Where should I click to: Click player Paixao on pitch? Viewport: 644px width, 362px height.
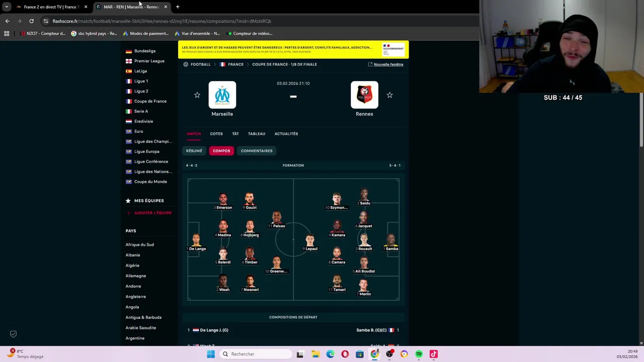(x=277, y=220)
